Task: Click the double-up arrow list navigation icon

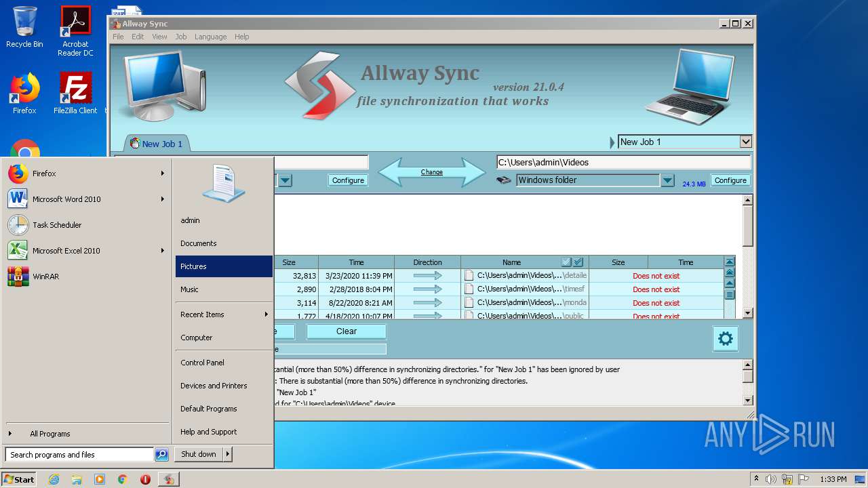Action: coord(730,272)
